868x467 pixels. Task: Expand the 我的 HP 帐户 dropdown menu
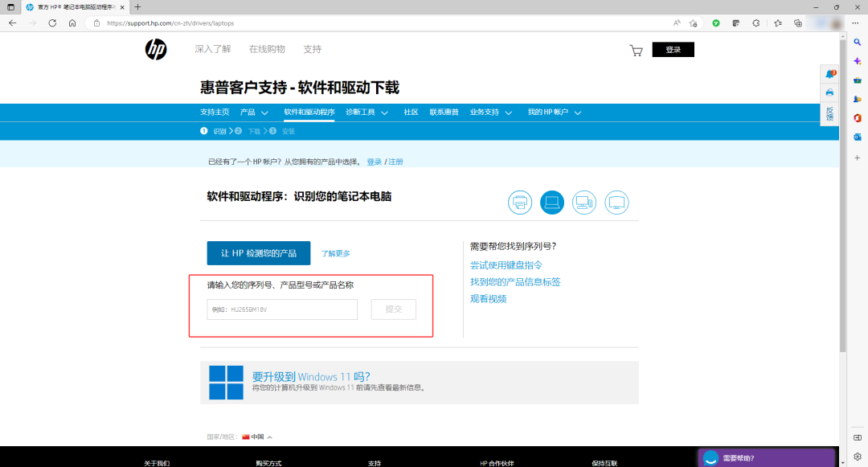click(554, 113)
